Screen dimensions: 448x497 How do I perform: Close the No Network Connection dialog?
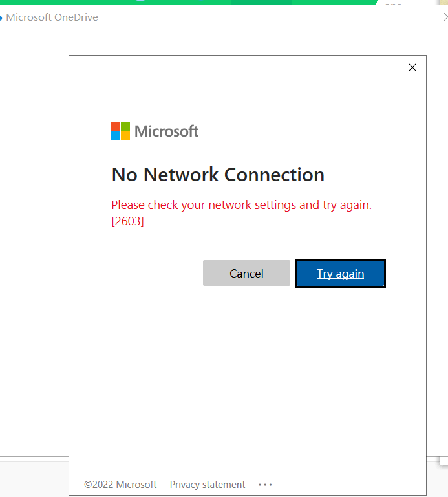[412, 67]
